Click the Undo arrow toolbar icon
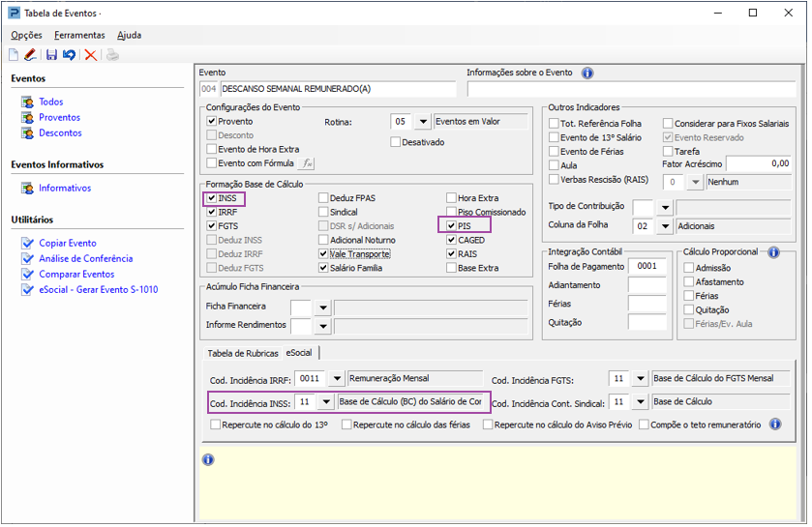Viewport: 812px width, 527px height. (x=69, y=55)
